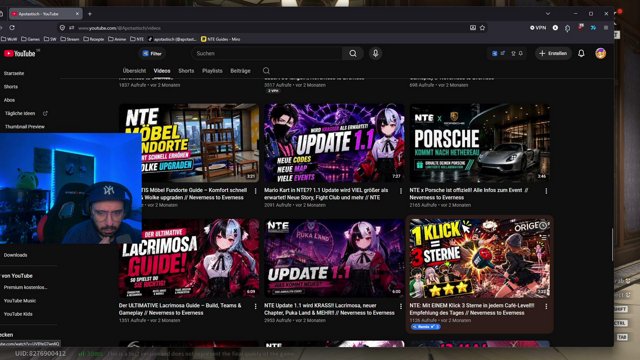Click the browser address bar URL
Viewport: 640px width, 360px height.
pos(119,28)
